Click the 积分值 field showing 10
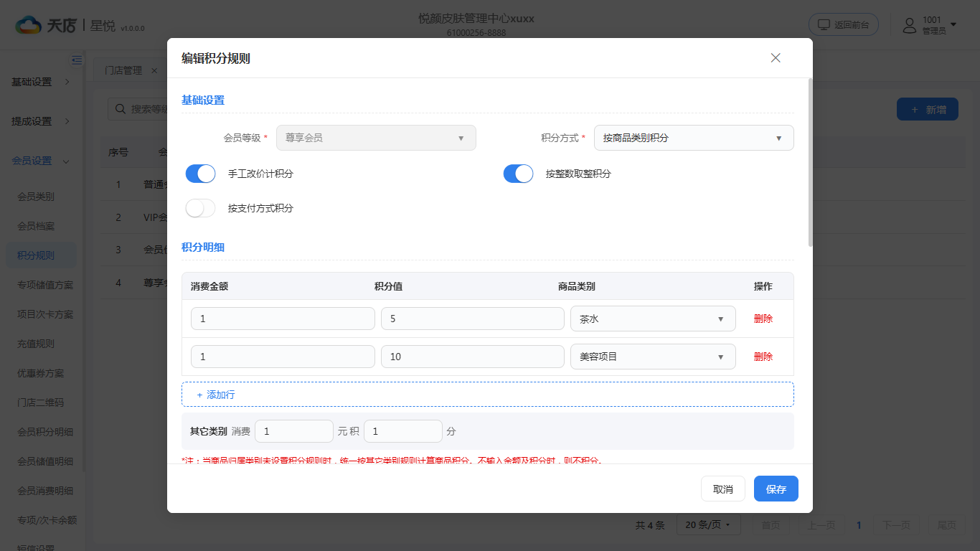Viewport: 980px width, 551px height. (x=473, y=357)
